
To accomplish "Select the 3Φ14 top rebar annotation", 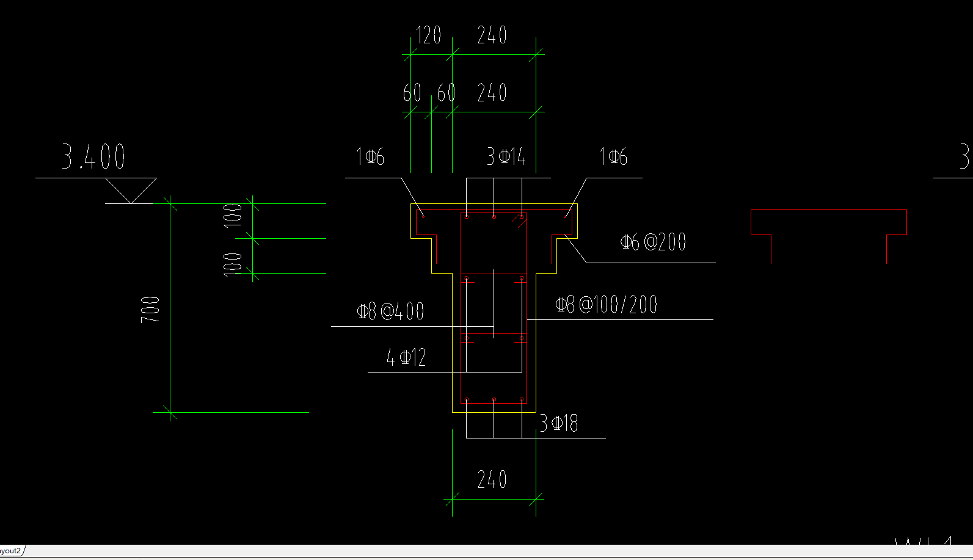I will pyautogui.click(x=506, y=157).
